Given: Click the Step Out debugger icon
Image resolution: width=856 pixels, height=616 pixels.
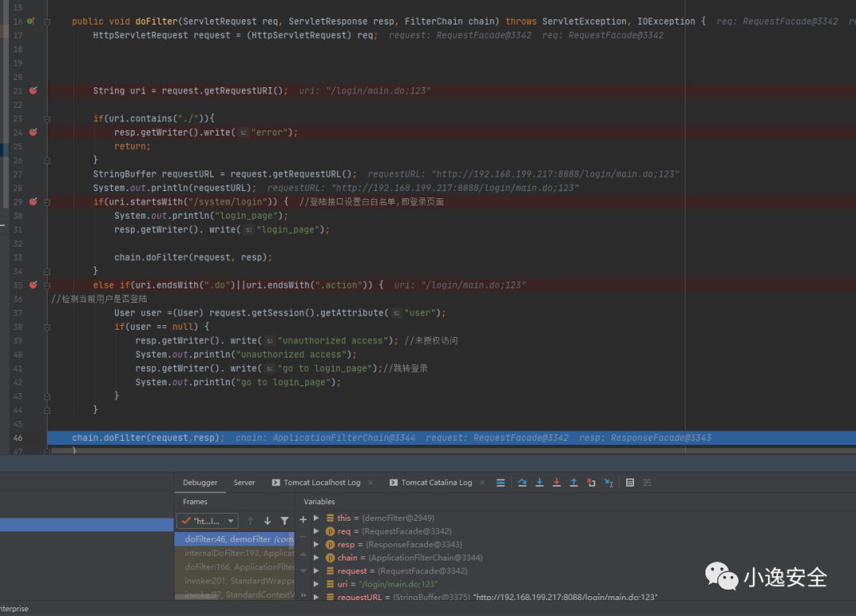Looking at the screenshot, I should [x=574, y=483].
